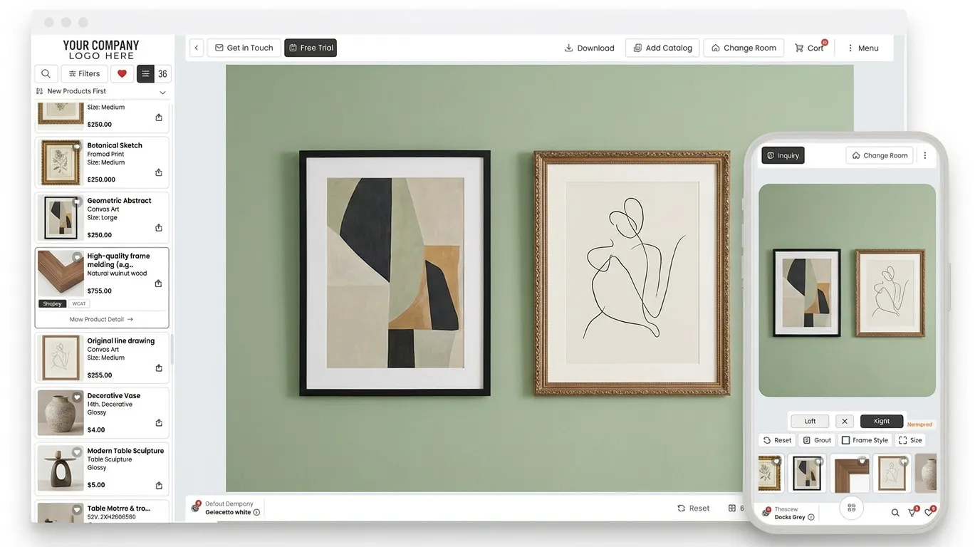Select the Shopey tag on frame molding
This screenshot has height=547, width=980.
[x=52, y=303]
